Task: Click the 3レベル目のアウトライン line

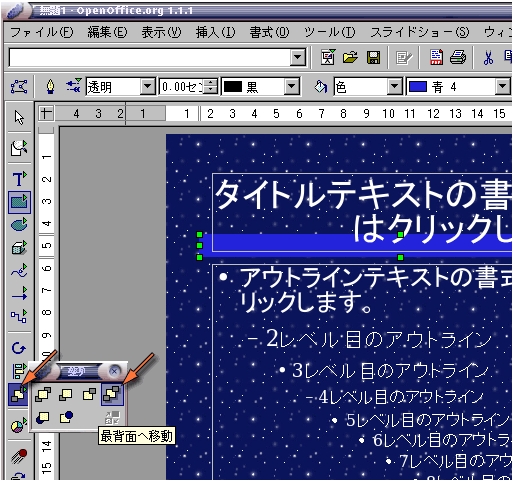Action: (390, 370)
